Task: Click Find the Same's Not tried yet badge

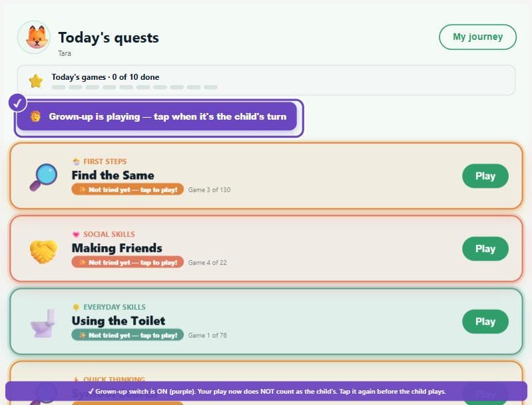Action: tap(128, 190)
